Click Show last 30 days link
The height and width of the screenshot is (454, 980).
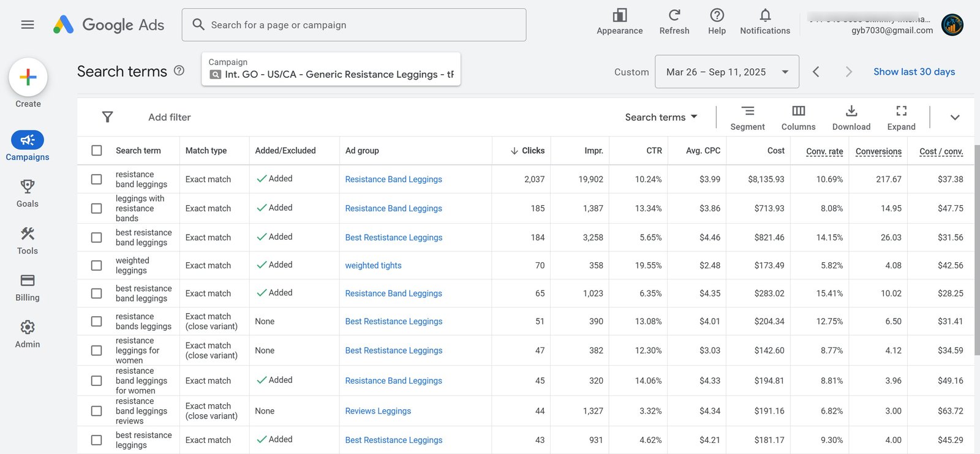pyautogui.click(x=914, y=72)
